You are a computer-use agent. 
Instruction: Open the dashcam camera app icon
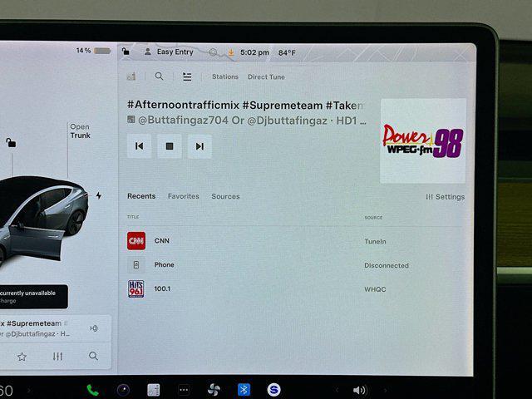(123, 390)
